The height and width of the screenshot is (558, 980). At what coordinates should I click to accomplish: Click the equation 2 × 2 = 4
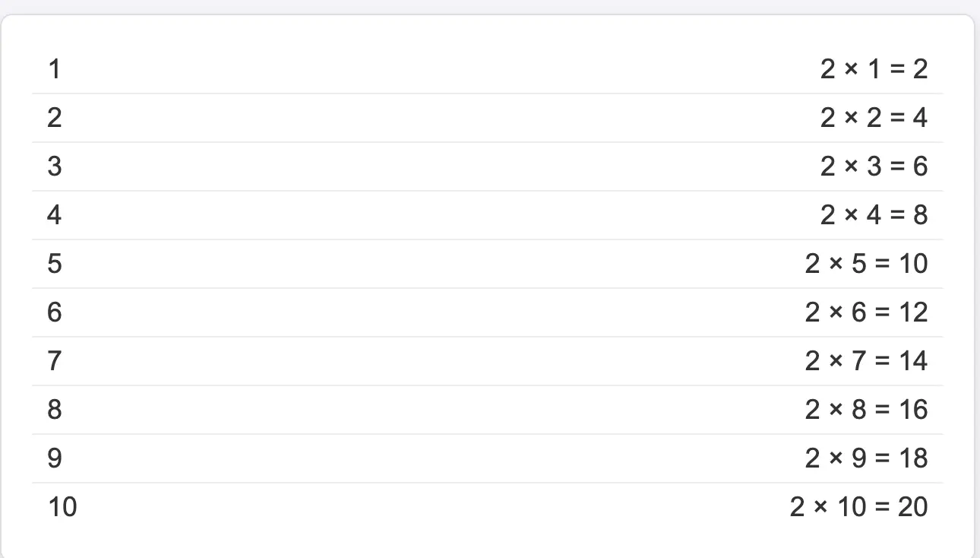[874, 118]
